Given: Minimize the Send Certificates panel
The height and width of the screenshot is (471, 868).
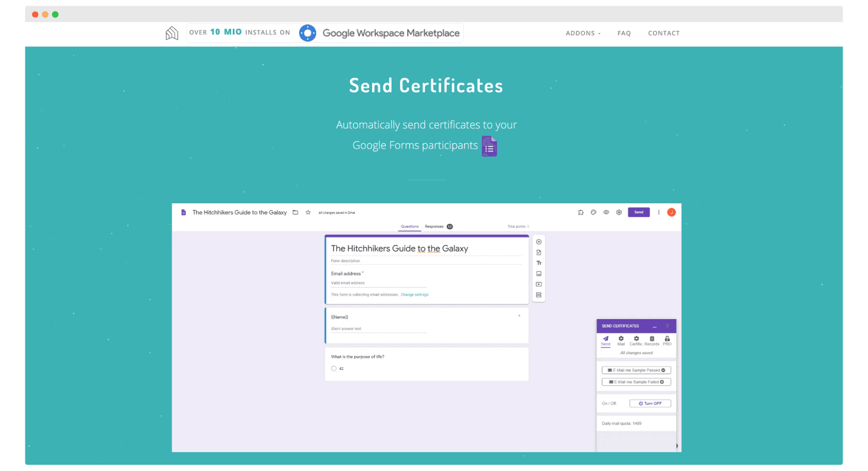Looking at the screenshot, I should pyautogui.click(x=654, y=326).
